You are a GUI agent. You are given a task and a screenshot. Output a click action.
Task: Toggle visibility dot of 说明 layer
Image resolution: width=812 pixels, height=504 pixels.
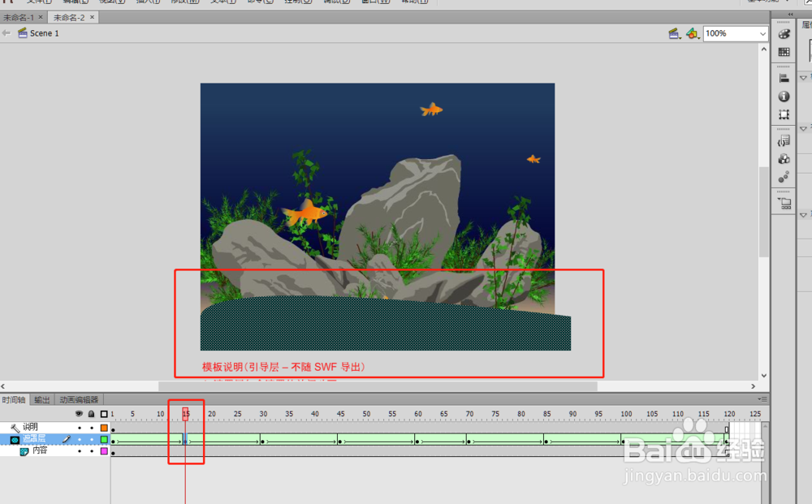click(x=80, y=428)
